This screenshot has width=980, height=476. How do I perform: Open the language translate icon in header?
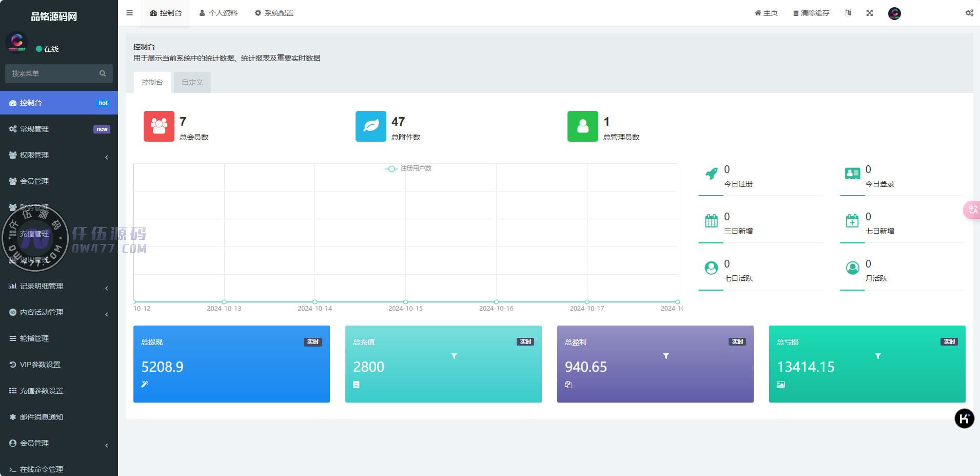848,13
